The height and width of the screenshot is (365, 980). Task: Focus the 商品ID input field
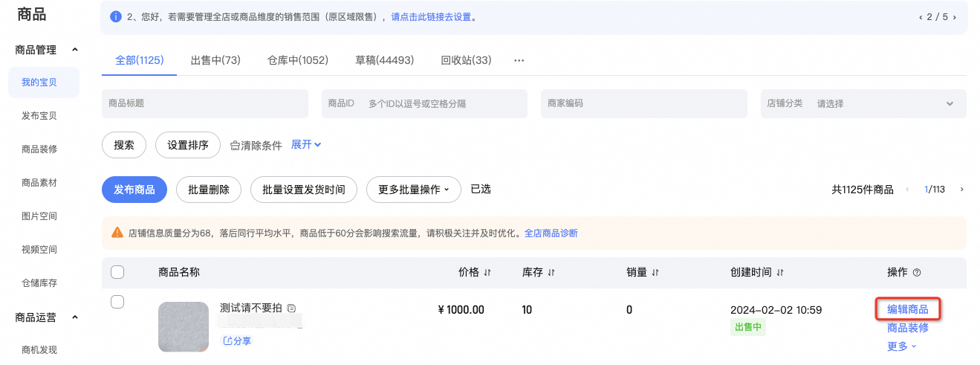(x=424, y=103)
